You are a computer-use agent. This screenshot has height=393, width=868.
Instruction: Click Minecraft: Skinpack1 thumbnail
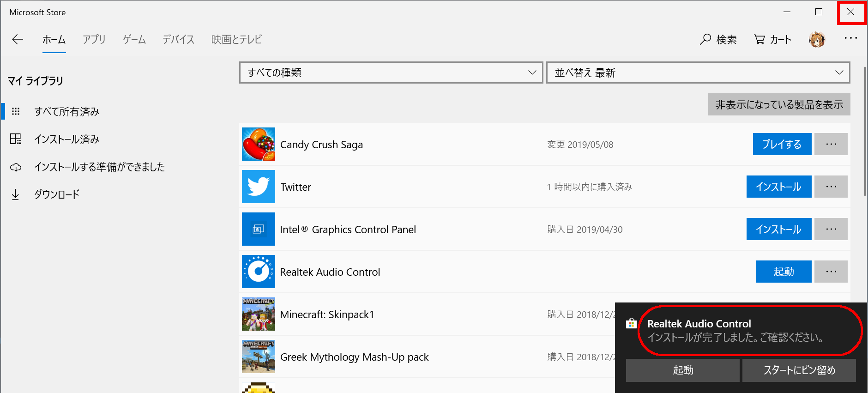(259, 314)
